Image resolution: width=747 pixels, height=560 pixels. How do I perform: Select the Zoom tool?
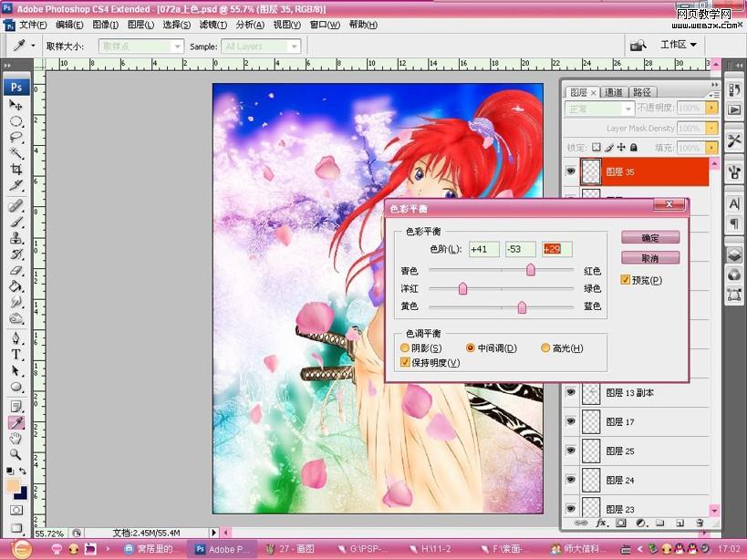click(x=16, y=454)
